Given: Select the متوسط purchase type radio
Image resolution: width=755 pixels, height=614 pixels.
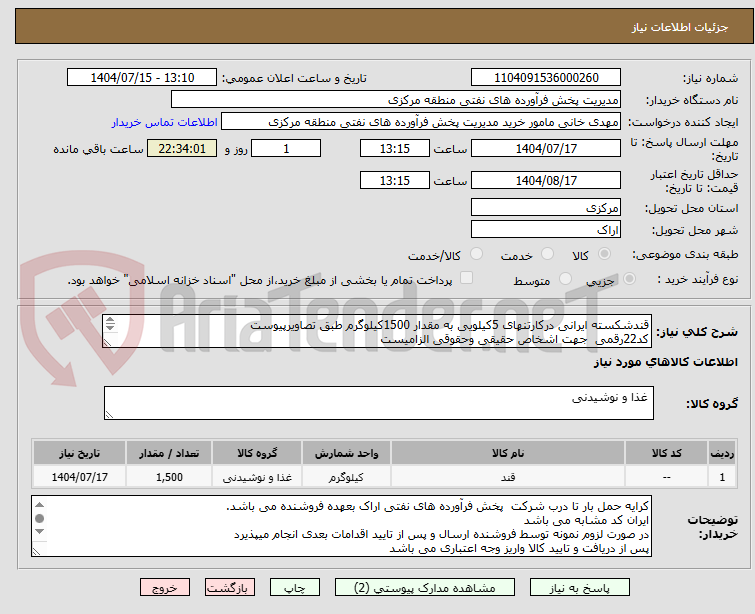Looking at the screenshot, I should click(x=565, y=279).
